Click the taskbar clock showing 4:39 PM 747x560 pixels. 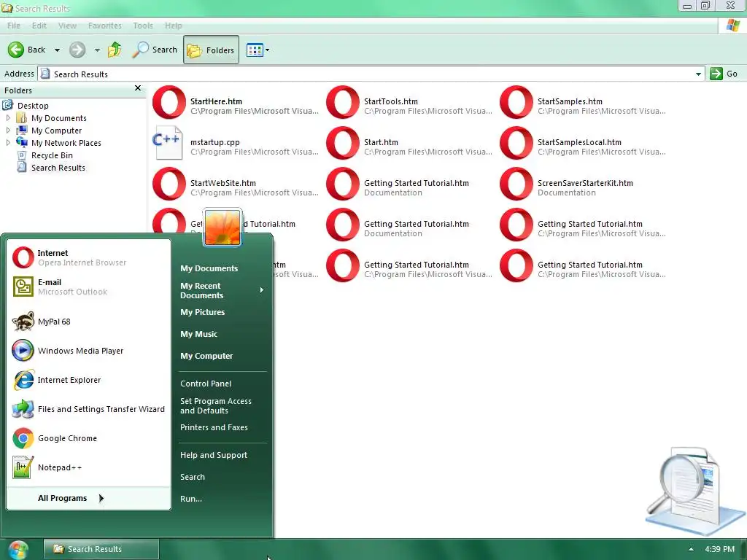tap(719, 549)
